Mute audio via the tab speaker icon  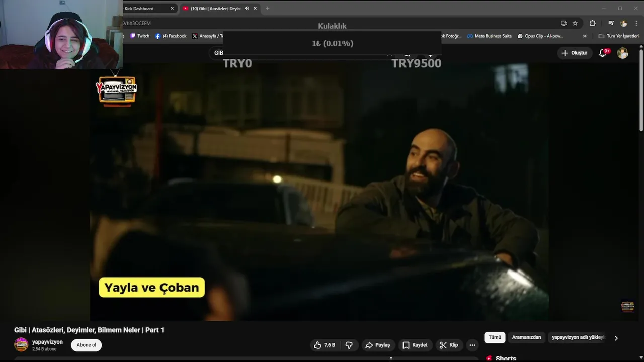247,8
